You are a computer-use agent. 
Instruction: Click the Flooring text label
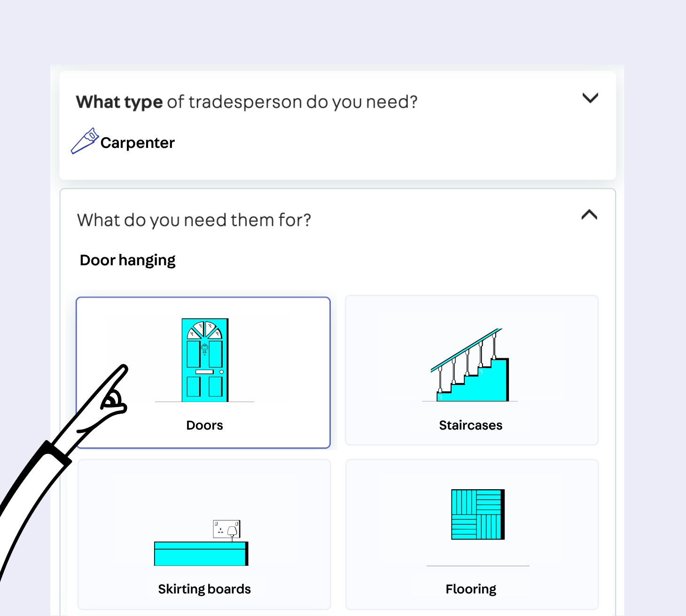pyautogui.click(x=471, y=589)
